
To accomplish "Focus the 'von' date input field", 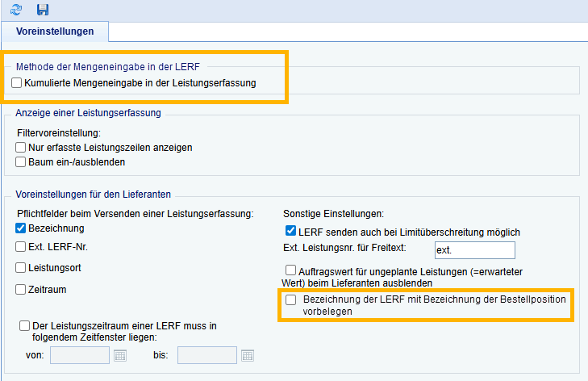I will coord(79,355).
